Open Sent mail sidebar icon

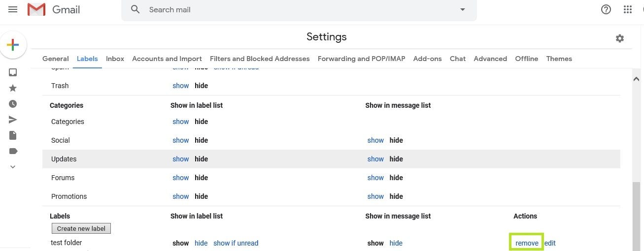click(x=13, y=120)
